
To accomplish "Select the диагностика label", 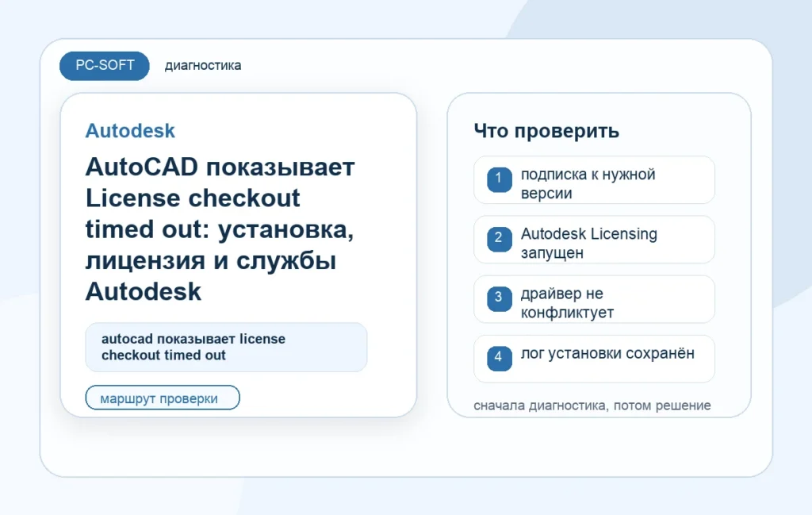I will (203, 66).
